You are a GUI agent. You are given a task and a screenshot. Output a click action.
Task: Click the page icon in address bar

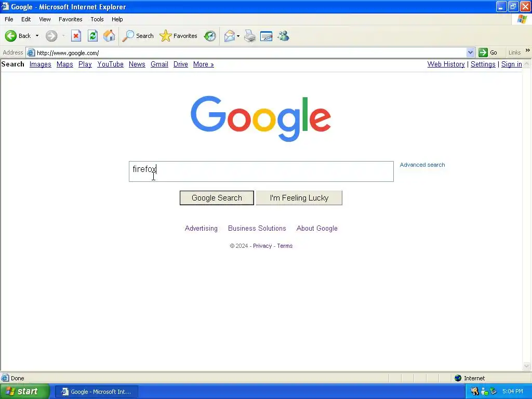[31, 52]
